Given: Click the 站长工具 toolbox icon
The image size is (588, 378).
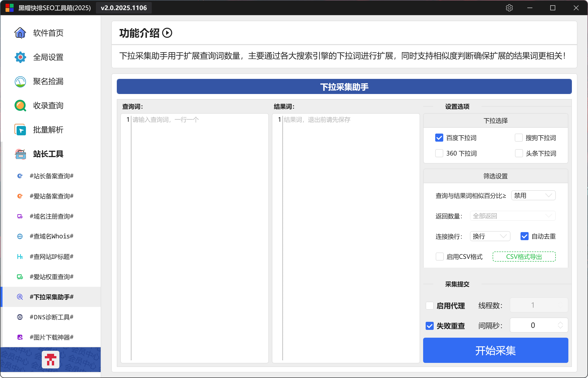Looking at the screenshot, I should click(x=20, y=154).
